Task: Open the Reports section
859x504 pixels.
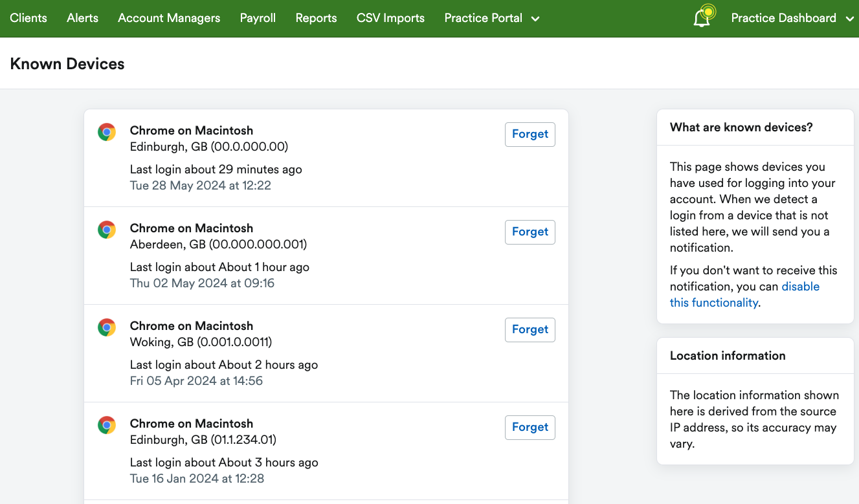Action: [x=316, y=18]
